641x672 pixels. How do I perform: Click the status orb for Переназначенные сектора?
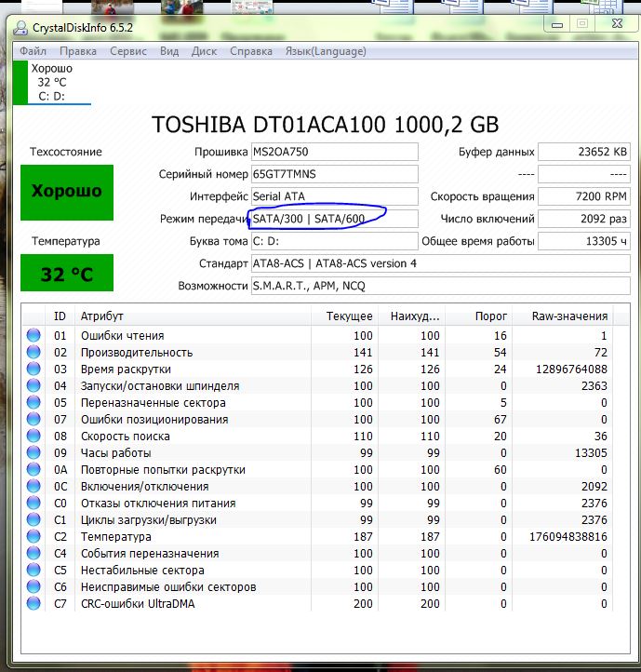[x=34, y=403]
